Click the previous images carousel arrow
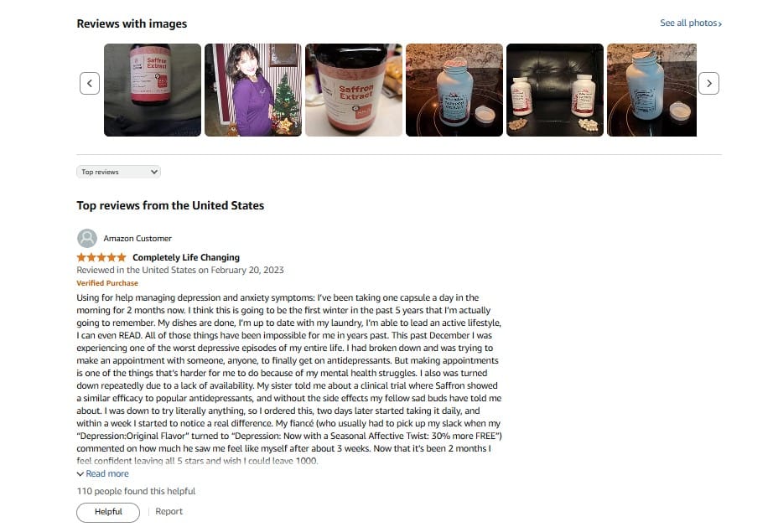773x532 pixels. click(x=90, y=83)
